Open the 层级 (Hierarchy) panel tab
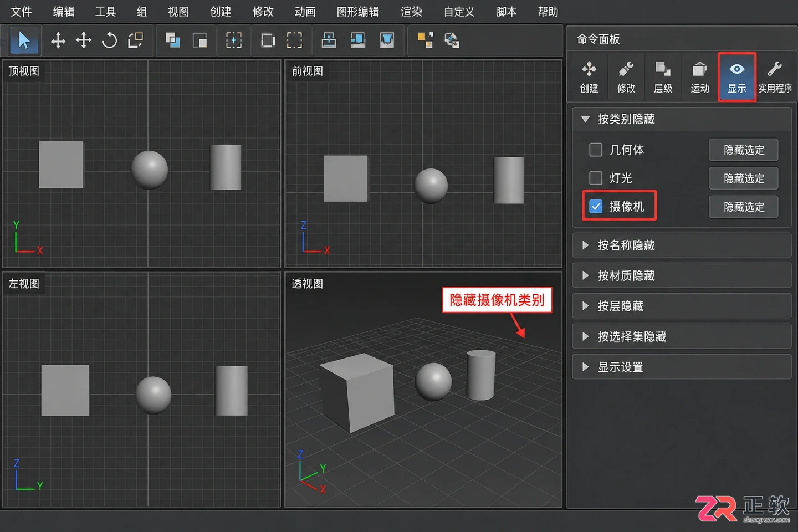798x532 pixels. pos(663,77)
